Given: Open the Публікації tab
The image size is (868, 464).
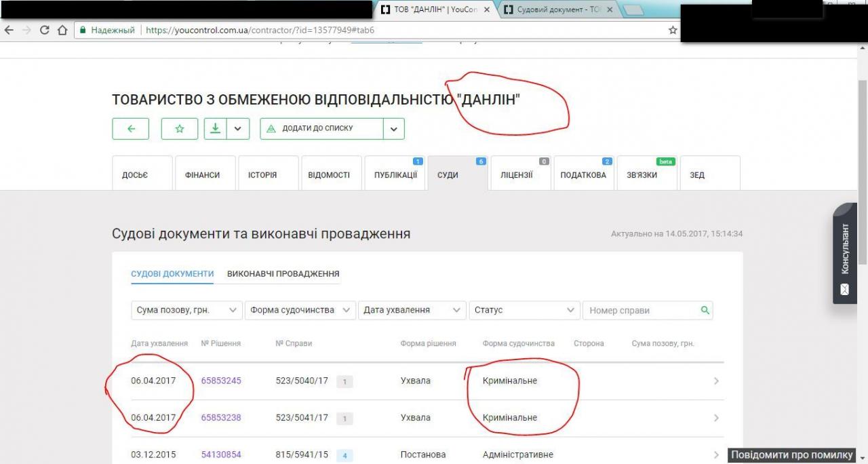Looking at the screenshot, I should [x=395, y=174].
